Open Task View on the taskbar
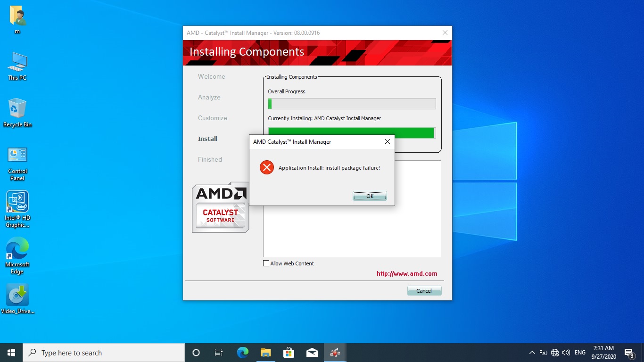The image size is (644, 362). coord(219,353)
